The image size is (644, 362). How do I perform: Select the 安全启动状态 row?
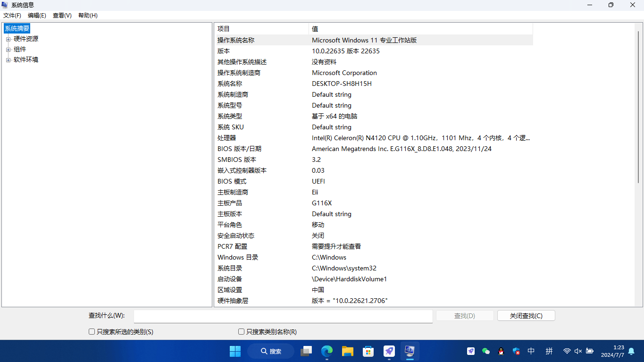coord(374,236)
